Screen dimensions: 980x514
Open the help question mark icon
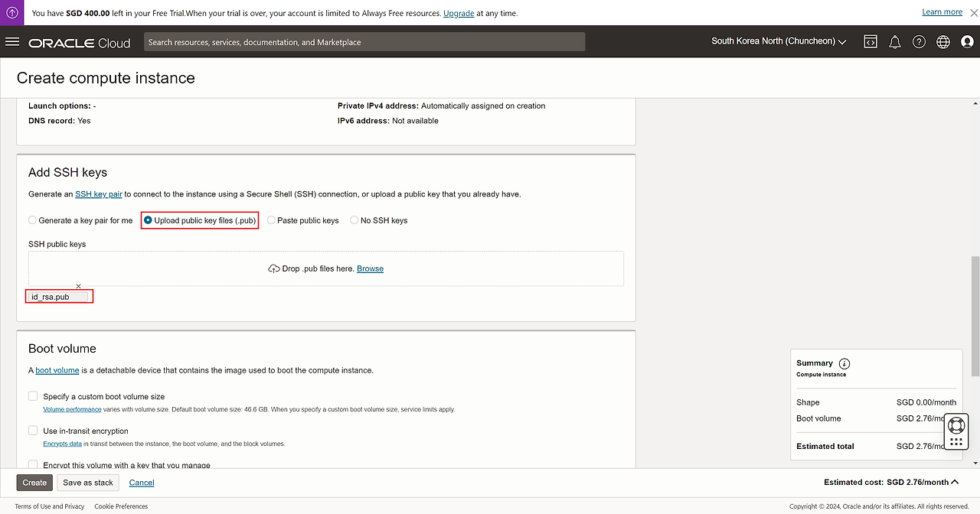click(919, 42)
